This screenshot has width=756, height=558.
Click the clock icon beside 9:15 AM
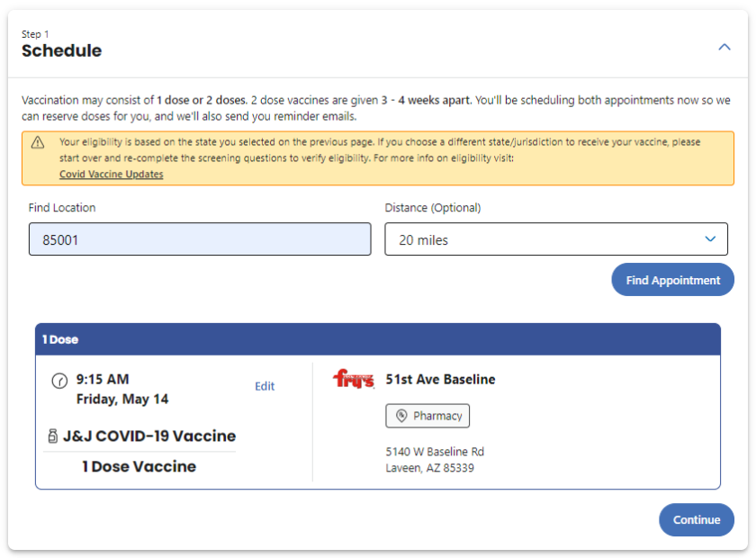59,381
